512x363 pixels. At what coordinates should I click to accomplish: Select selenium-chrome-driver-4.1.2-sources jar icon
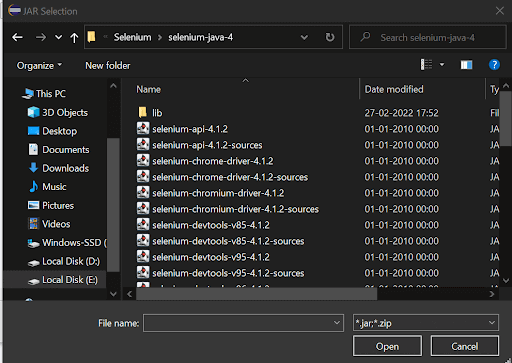point(143,176)
